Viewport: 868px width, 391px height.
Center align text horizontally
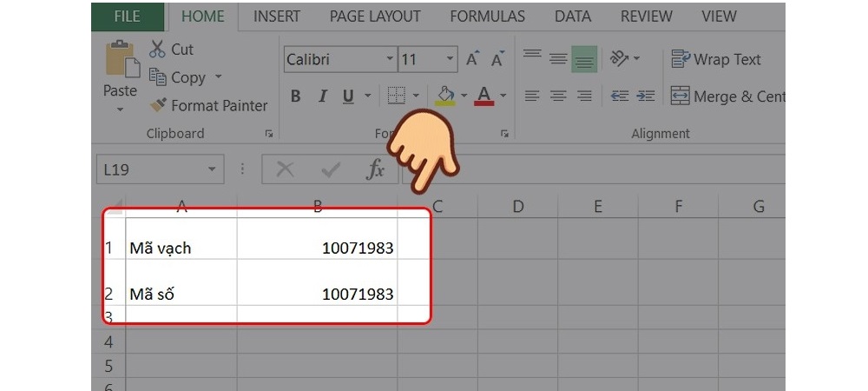tap(558, 96)
